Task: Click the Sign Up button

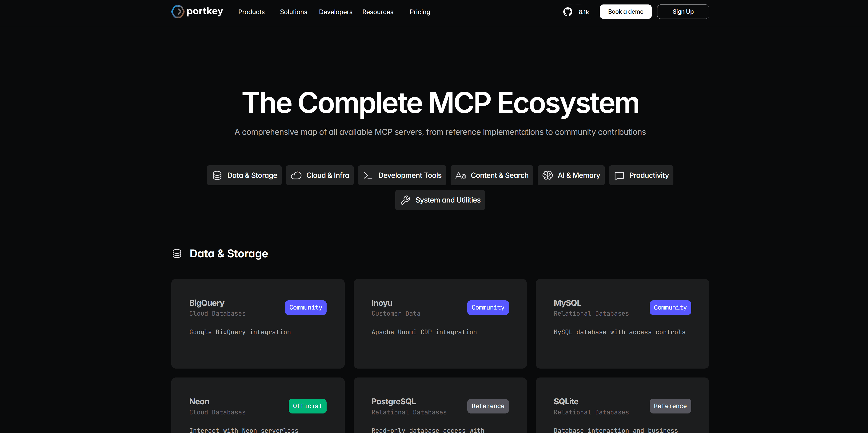Action: pos(683,12)
